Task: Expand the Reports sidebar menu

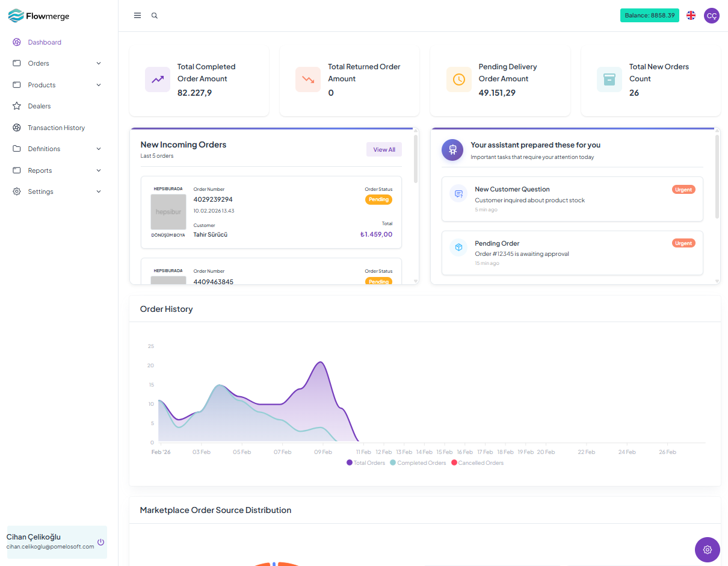Action: point(57,170)
